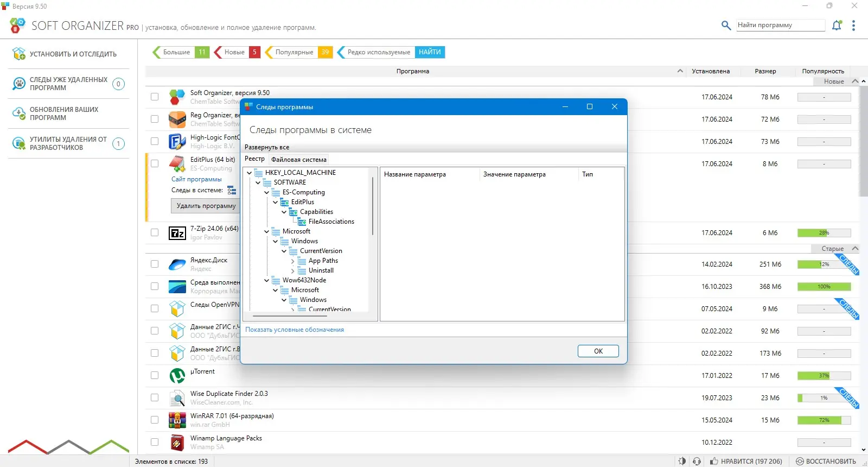Check the WinRAR 7.01 row checkbox
Viewport: 868px width, 467px height.
point(155,420)
